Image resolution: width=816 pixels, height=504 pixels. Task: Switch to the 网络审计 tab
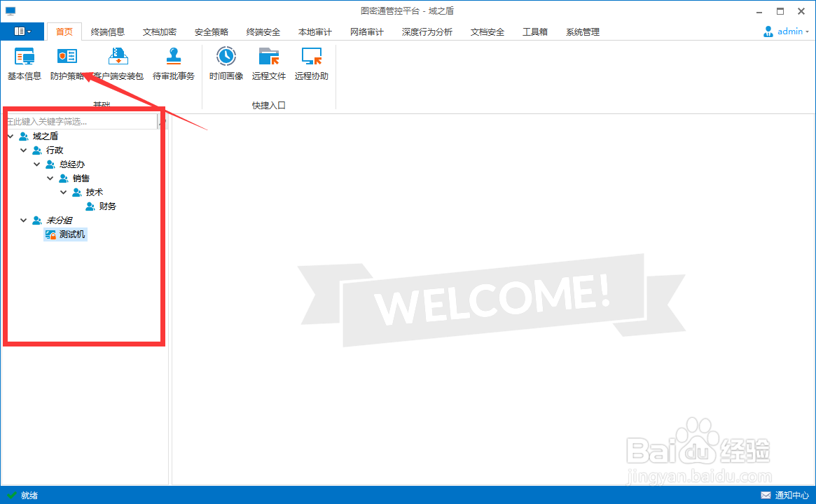[366, 31]
